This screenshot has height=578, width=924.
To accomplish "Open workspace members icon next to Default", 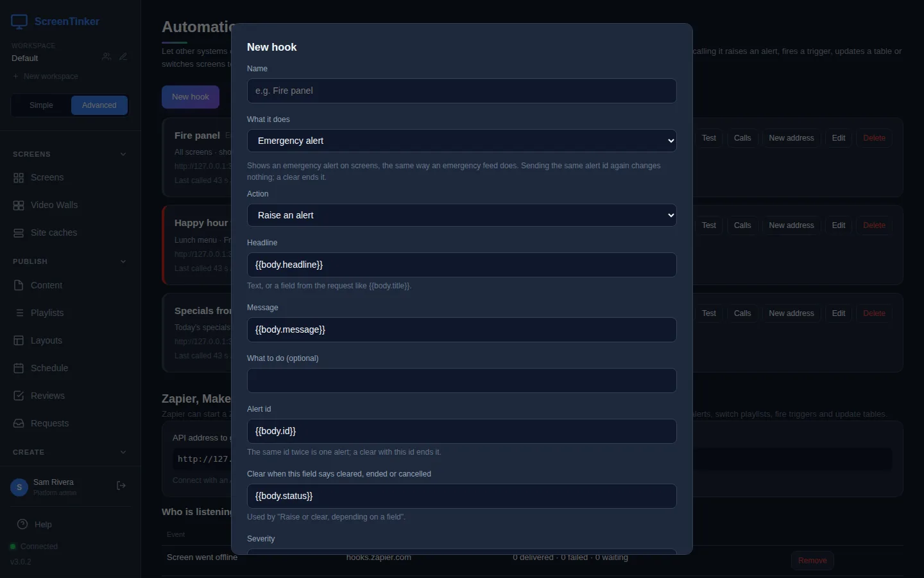I will 107,57.
